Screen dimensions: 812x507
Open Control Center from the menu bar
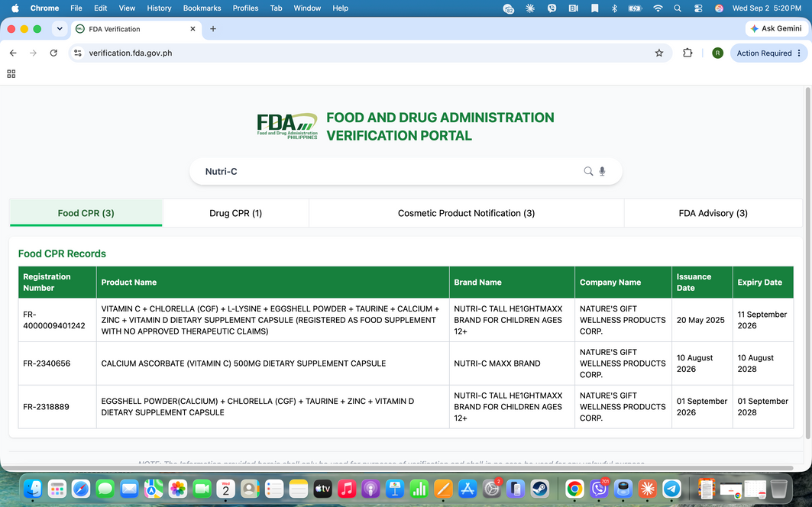(698, 8)
